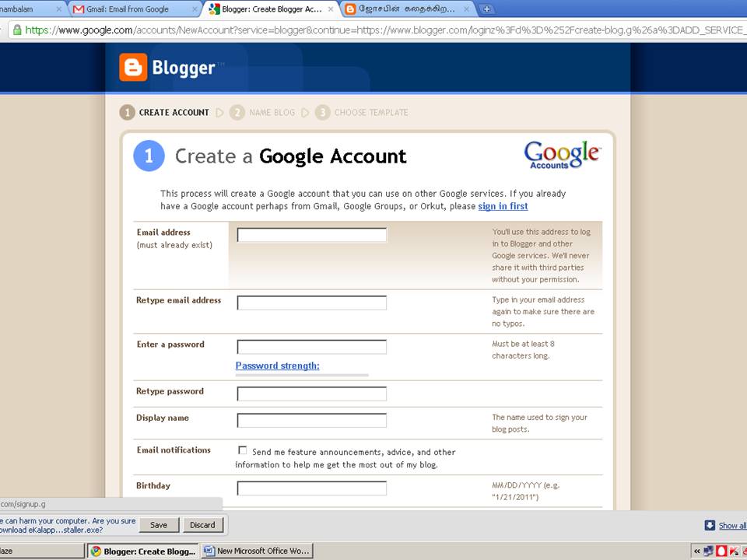Click the Display name field
Image resolution: width=747 pixels, height=560 pixels.
tap(311, 420)
